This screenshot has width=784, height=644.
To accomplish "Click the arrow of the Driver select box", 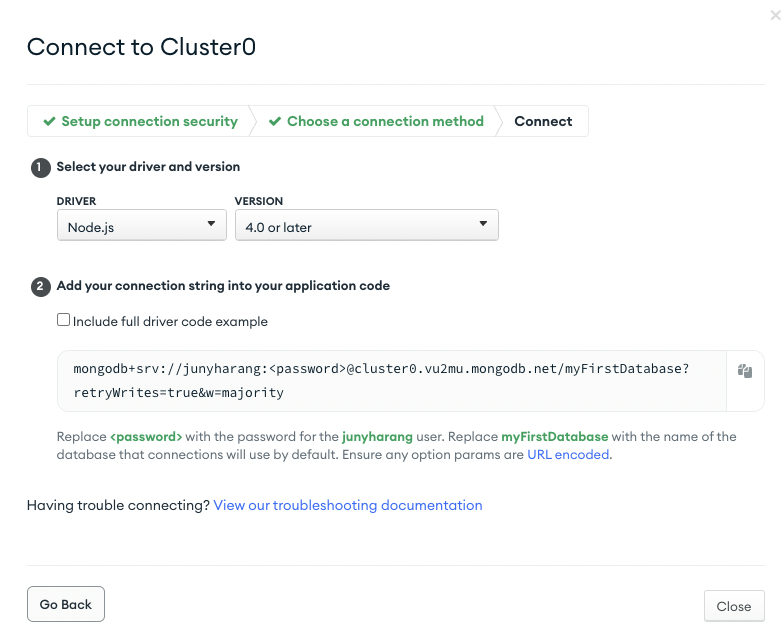I will pyautogui.click(x=211, y=224).
